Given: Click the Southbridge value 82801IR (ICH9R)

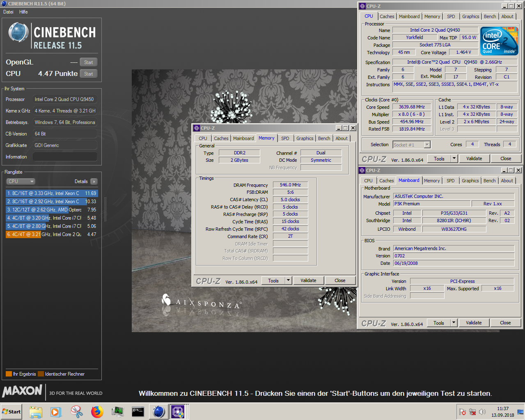Looking at the screenshot, I should tap(454, 220).
